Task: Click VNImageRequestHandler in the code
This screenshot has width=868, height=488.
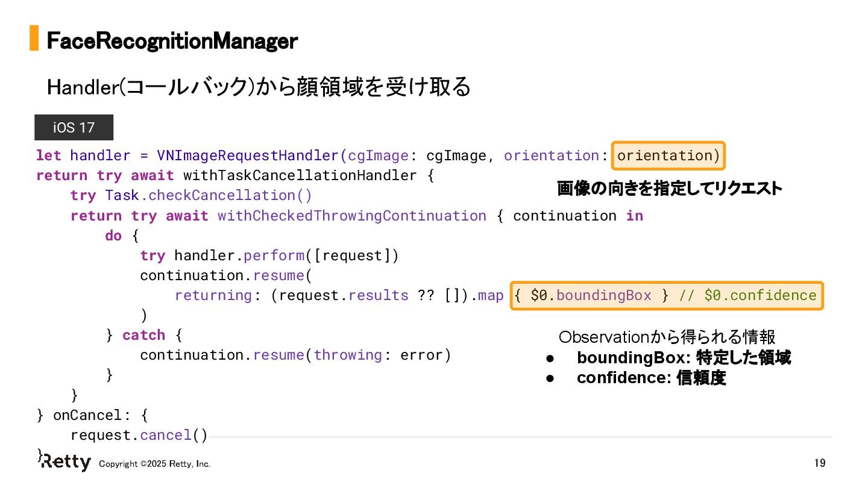Action: point(248,155)
